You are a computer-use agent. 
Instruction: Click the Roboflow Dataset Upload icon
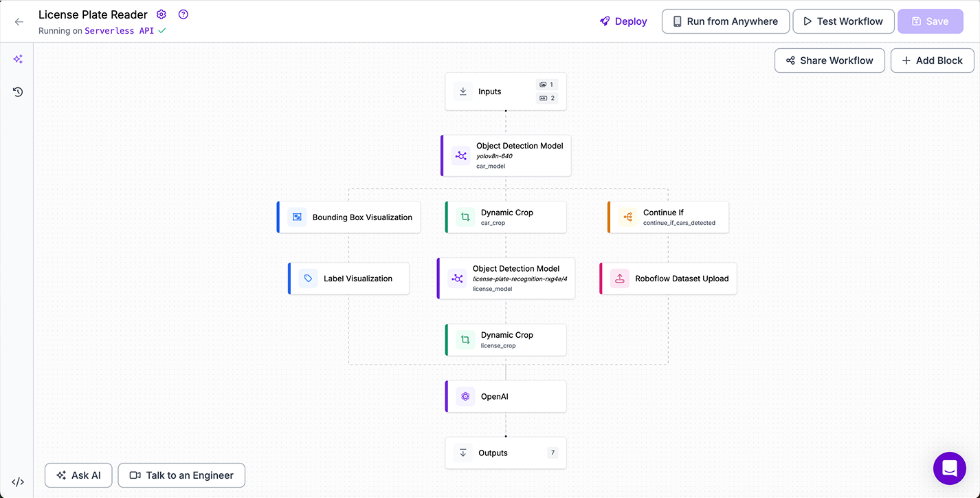pos(619,279)
